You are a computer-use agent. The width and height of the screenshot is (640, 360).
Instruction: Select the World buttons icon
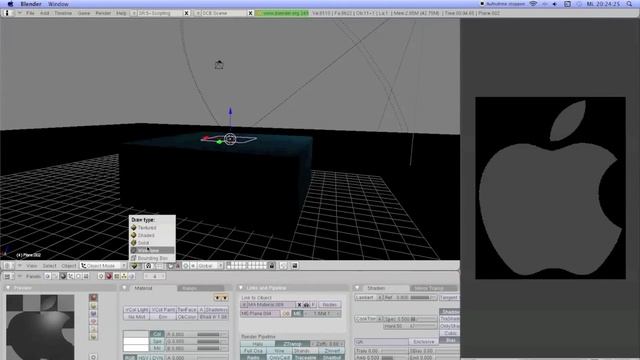[131, 276]
